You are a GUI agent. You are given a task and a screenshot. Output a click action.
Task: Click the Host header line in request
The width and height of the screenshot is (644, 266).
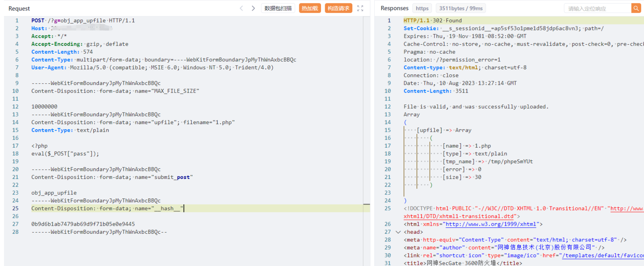point(72,28)
